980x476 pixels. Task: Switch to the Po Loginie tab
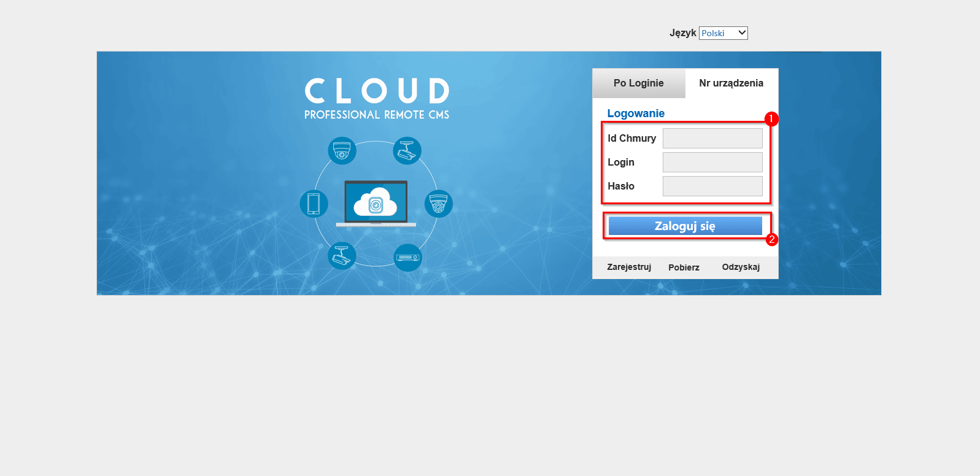click(639, 83)
